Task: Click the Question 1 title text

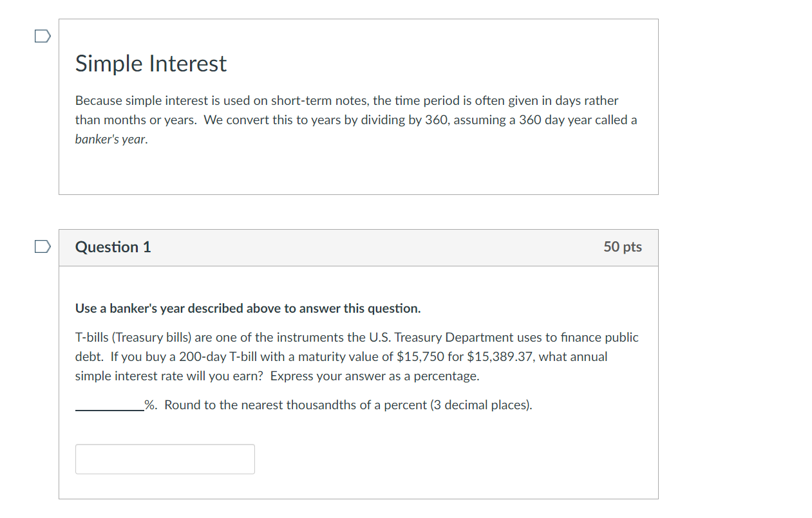Action: coord(113,246)
